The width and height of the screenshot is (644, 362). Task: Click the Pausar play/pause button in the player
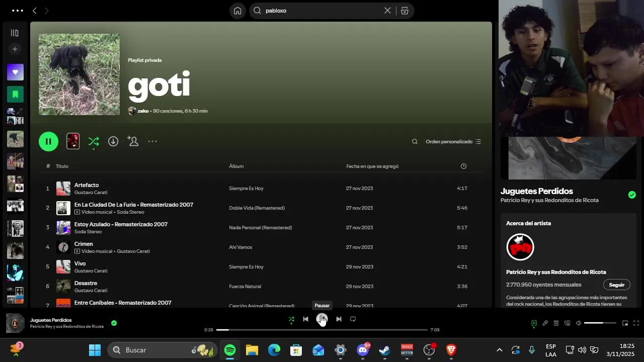(x=322, y=319)
